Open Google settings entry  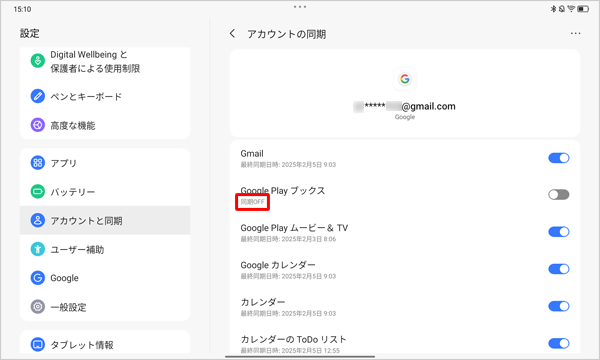point(105,278)
